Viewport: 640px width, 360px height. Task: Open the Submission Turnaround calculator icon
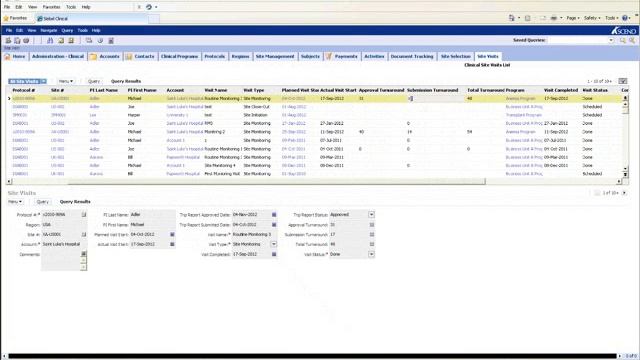tap(372, 235)
